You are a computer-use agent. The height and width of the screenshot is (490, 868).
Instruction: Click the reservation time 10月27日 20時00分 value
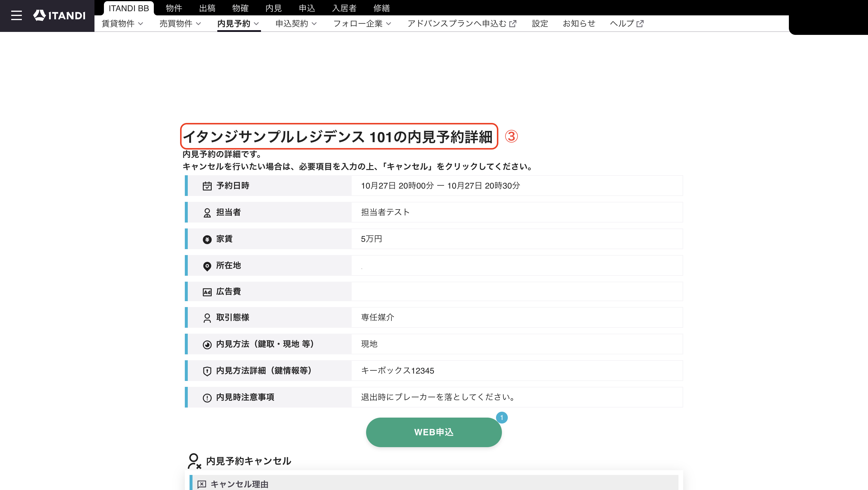[x=440, y=186]
